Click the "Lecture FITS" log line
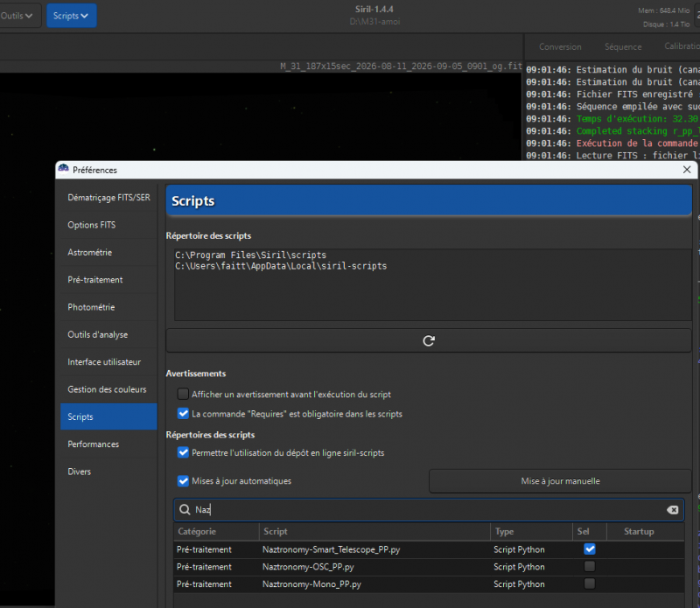700x608 pixels. [x=612, y=156]
